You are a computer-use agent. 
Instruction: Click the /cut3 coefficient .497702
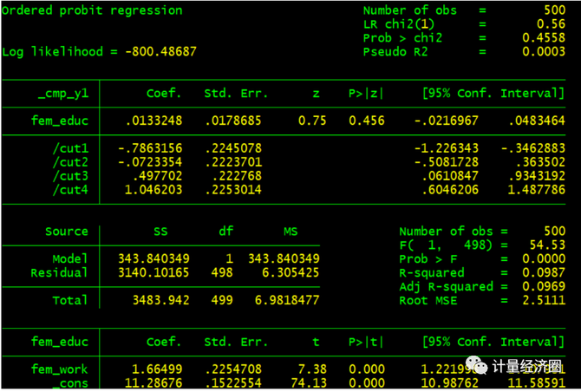[158, 176]
